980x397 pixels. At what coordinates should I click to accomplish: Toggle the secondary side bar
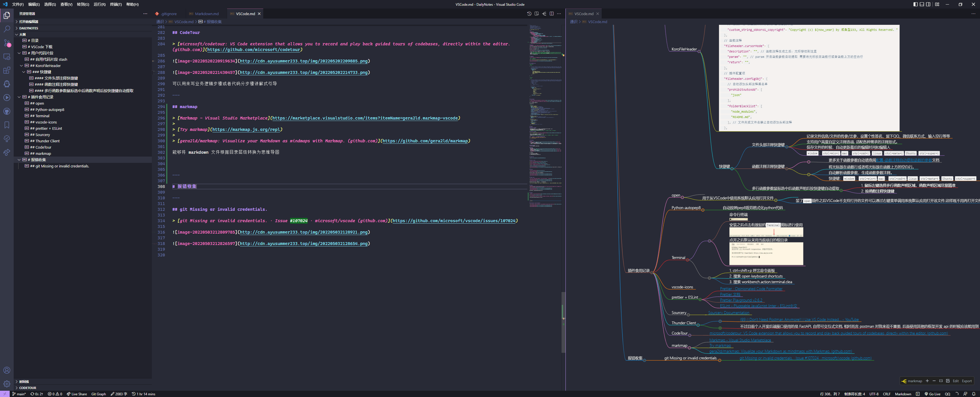pos(928,4)
